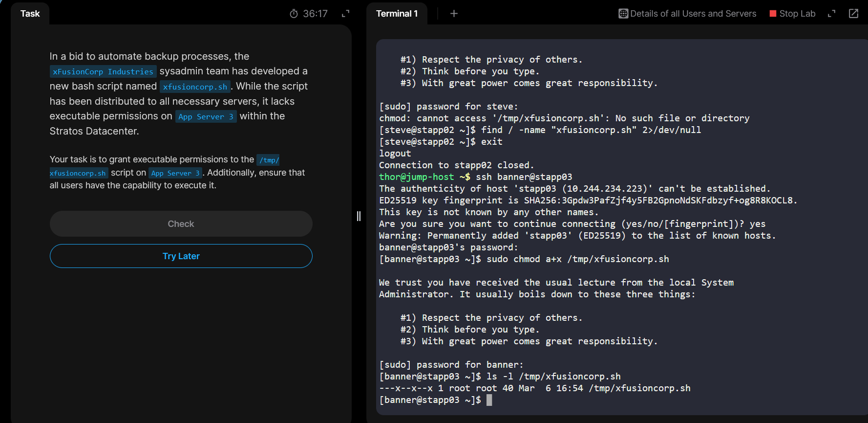
Task: Grab the panel divider handle between panes
Action: coord(359,216)
